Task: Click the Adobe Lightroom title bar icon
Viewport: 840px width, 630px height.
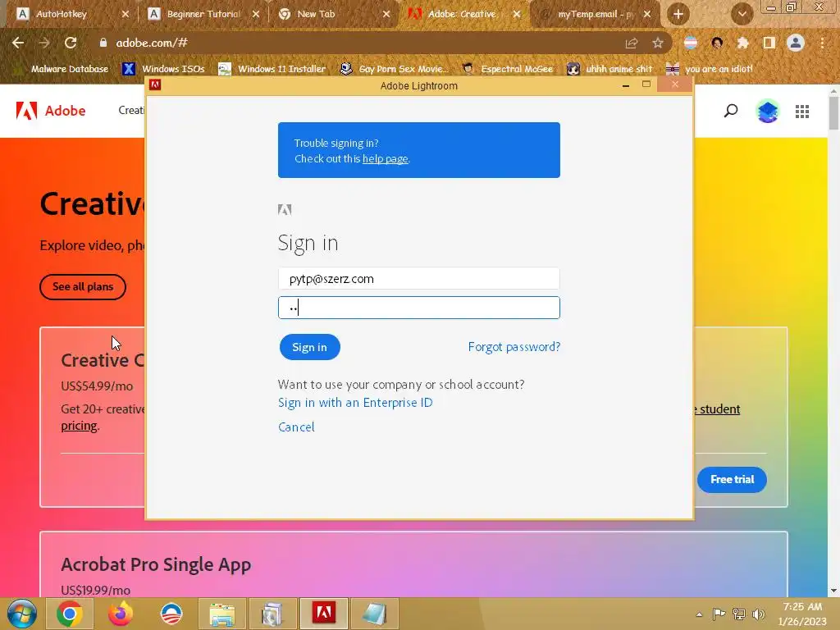Action: (x=155, y=84)
